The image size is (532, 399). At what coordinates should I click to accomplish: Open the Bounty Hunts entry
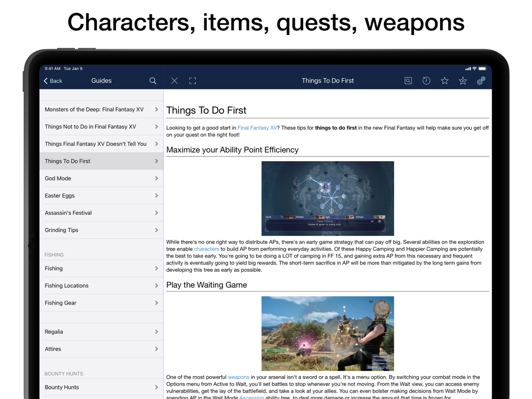pyautogui.click(x=102, y=387)
